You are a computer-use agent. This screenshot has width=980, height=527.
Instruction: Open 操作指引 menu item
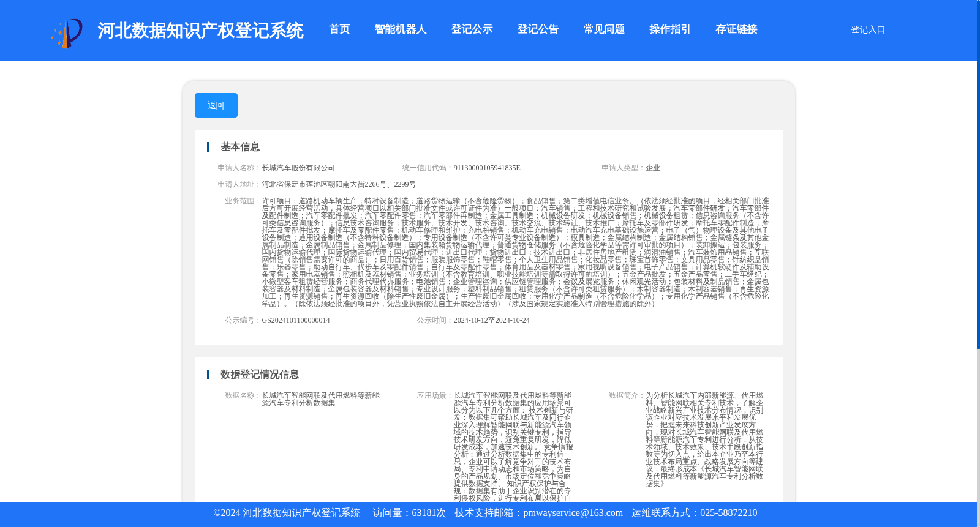670,29
